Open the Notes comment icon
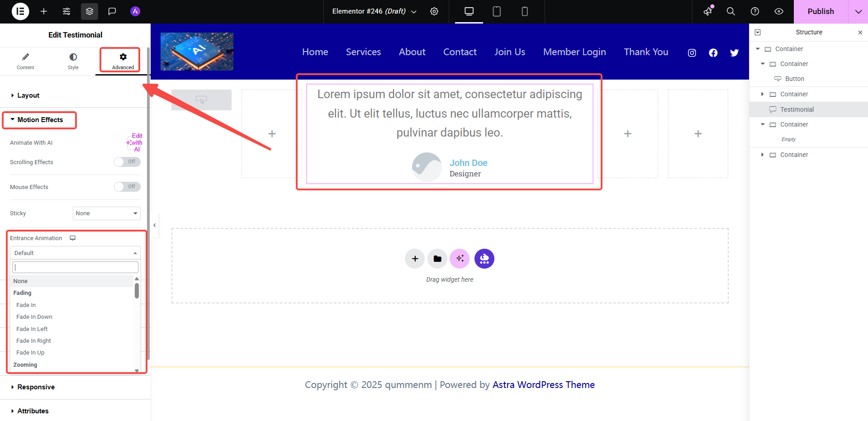868x421 pixels. [x=112, y=11]
